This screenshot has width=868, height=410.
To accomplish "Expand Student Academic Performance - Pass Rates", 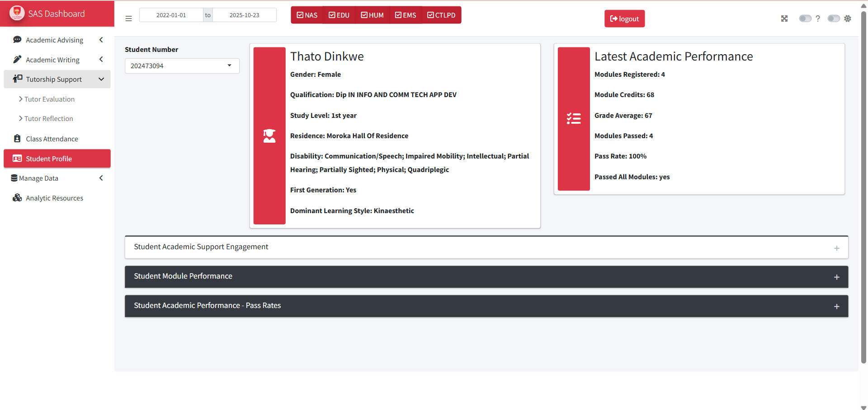I will [837, 306].
